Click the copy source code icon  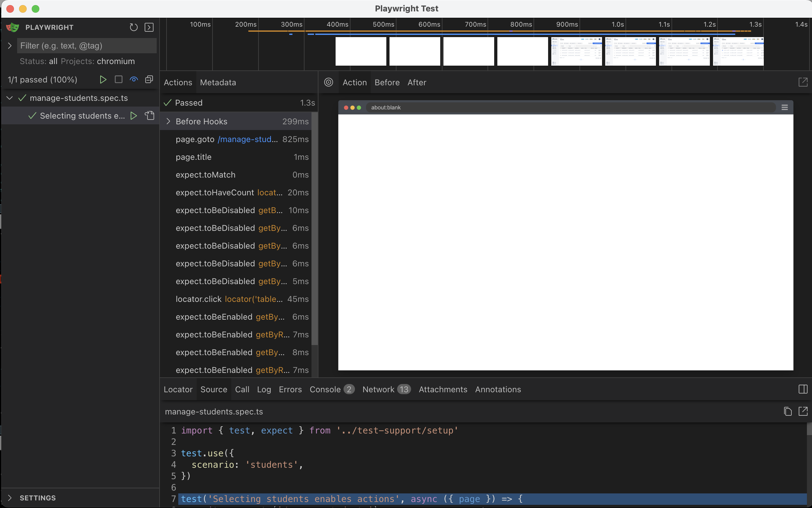click(x=787, y=411)
